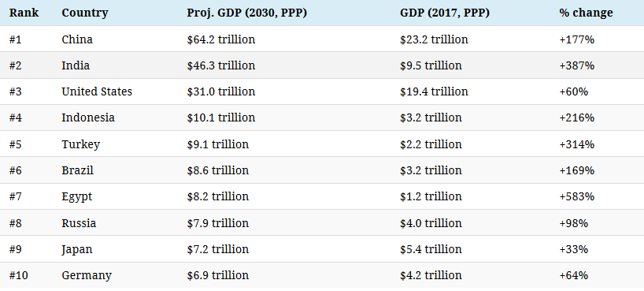Viewport: 644px width, 291px height.
Task: Click the $19.4 trillion 2017 GDP cell
Action: coord(434,91)
